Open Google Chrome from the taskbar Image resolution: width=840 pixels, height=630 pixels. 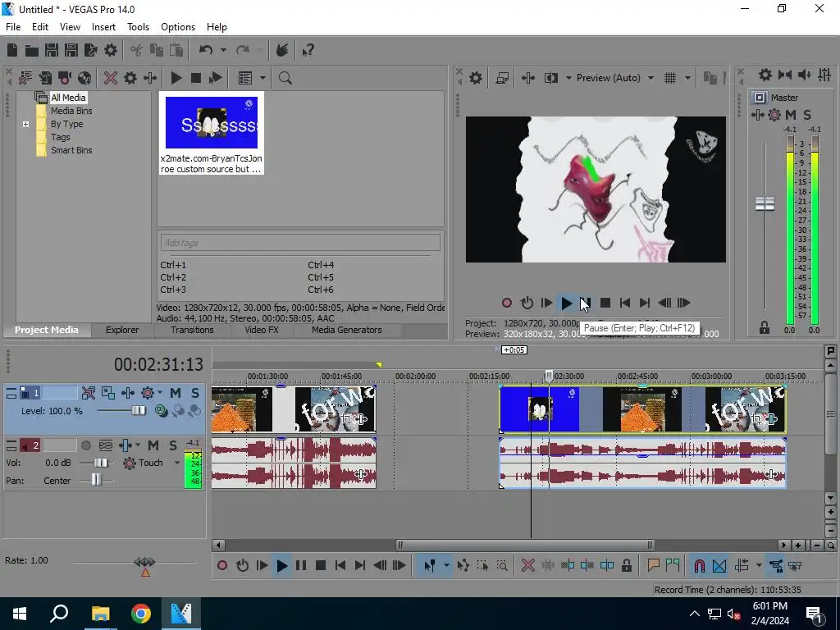pos(141,614)
